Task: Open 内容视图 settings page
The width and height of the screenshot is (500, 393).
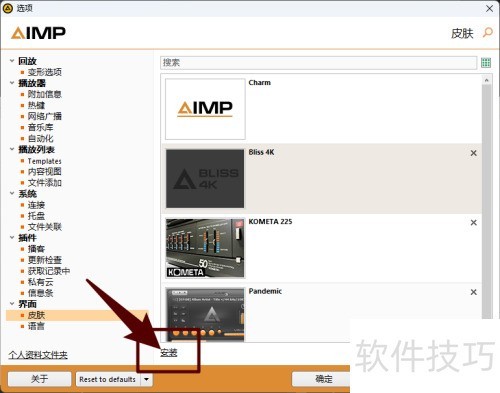Action: click(44, 172)
